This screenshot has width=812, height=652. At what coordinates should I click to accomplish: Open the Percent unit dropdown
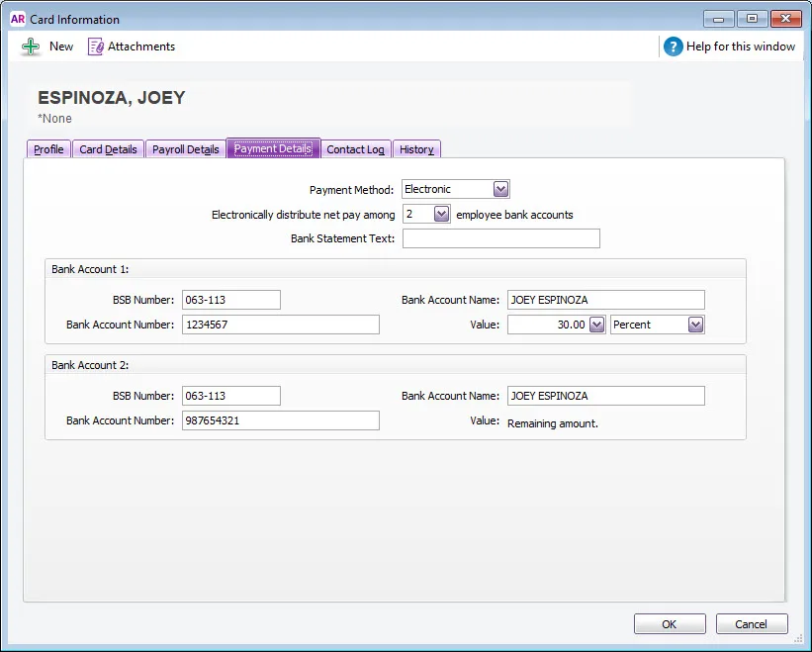point(695,324)
